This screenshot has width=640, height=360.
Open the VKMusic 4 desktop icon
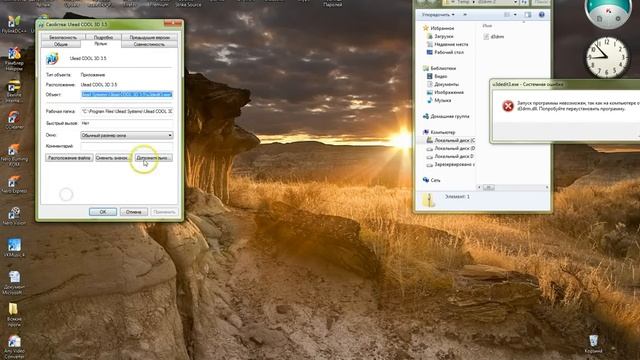[14, 247]
